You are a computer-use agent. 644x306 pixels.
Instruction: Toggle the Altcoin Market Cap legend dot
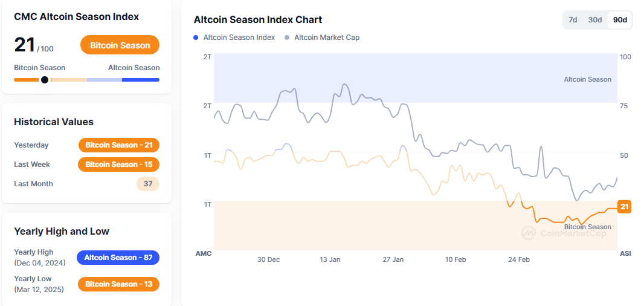(286, 37)
